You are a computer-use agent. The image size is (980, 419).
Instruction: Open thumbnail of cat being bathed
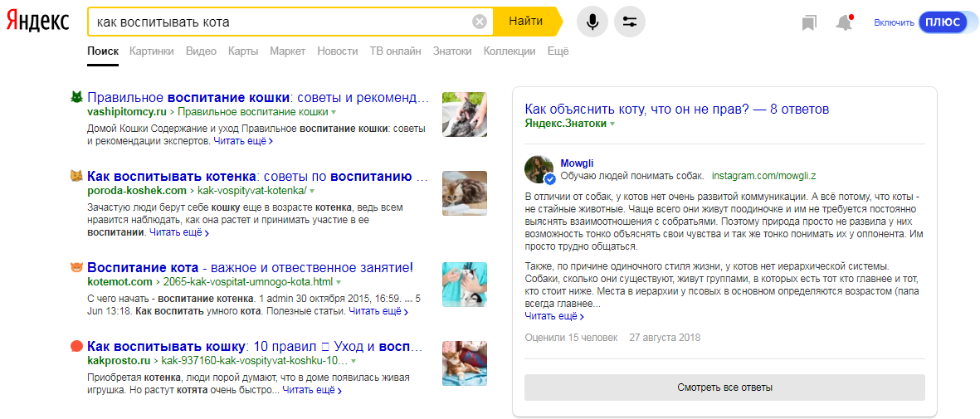465,114
